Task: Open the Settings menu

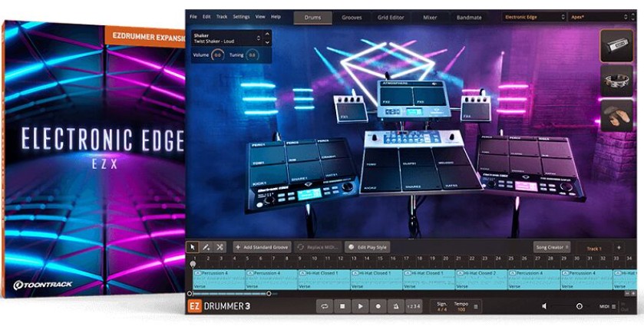Action: [241, 17]
